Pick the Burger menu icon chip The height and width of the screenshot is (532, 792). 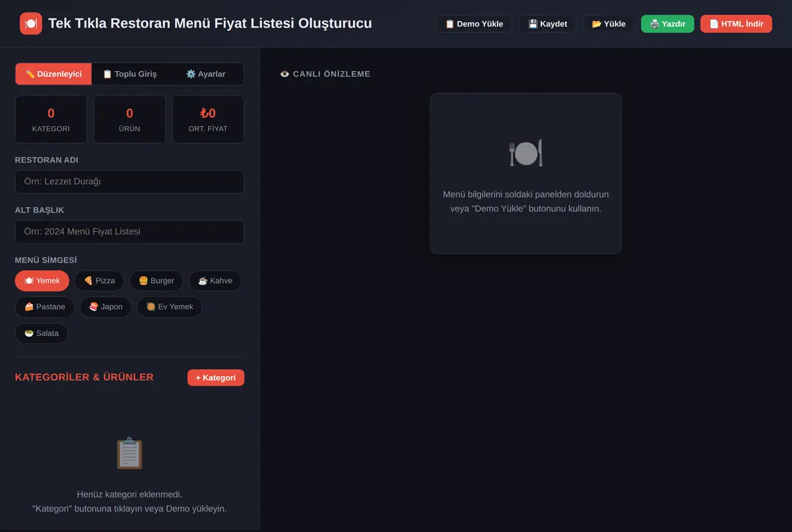(x=156, y=281)
